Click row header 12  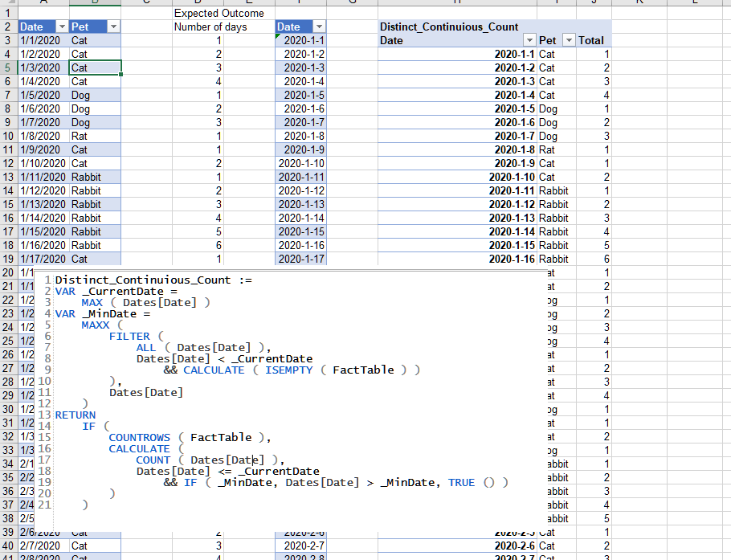[8, 163]
